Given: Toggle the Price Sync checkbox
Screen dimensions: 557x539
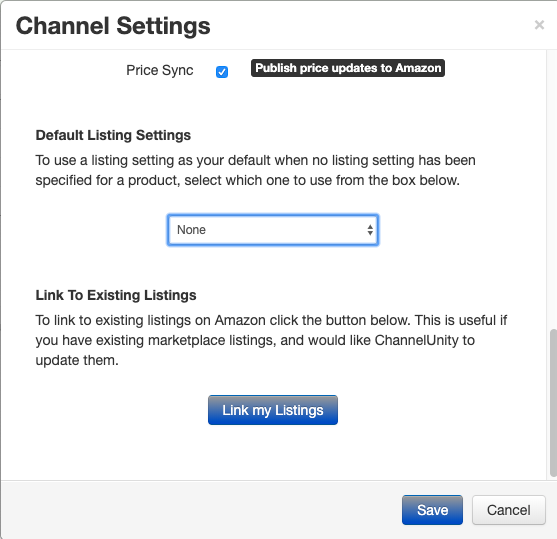Looking at the screenshot, I should [x=222, y=72].
